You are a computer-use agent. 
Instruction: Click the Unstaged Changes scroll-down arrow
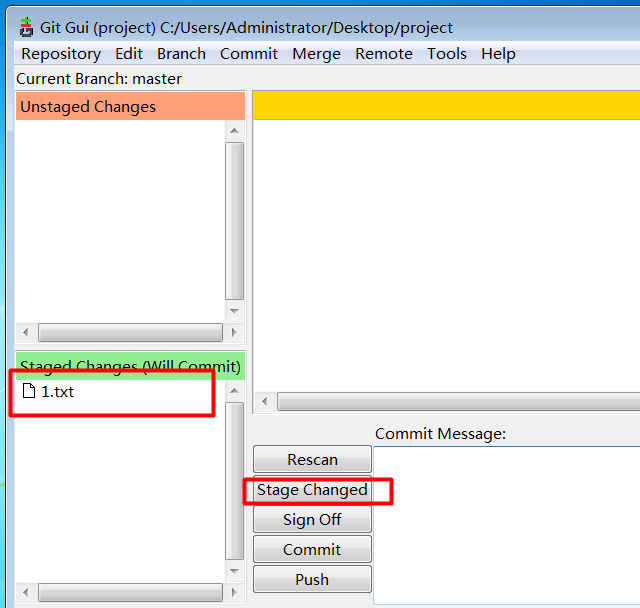tap(234, 311)
